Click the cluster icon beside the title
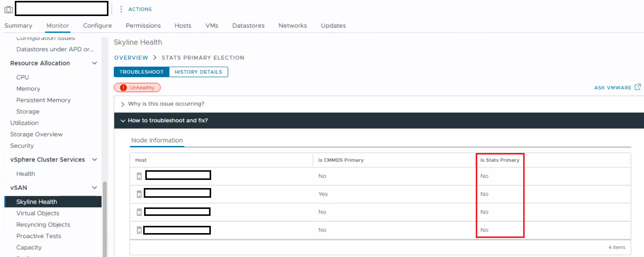This screenshot has width=644, height=257. pos(8,10)
